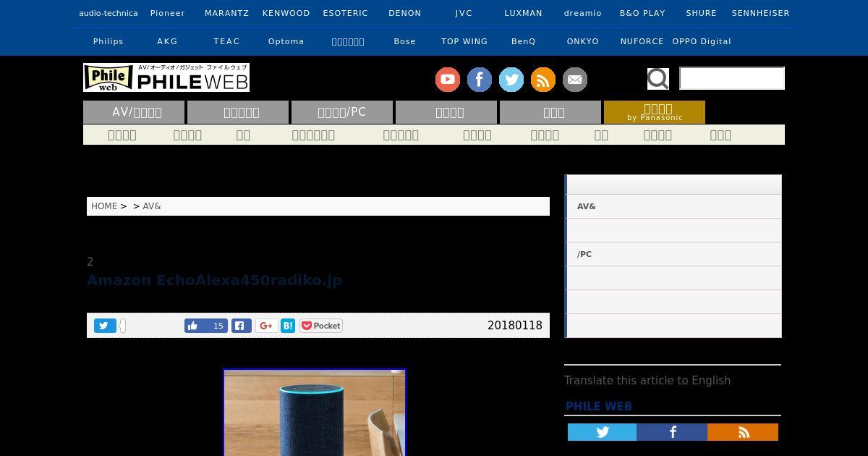Open the orange RSS feed icon in the header
The height and width of the screenshot is (456, 868).
point(543,80)
